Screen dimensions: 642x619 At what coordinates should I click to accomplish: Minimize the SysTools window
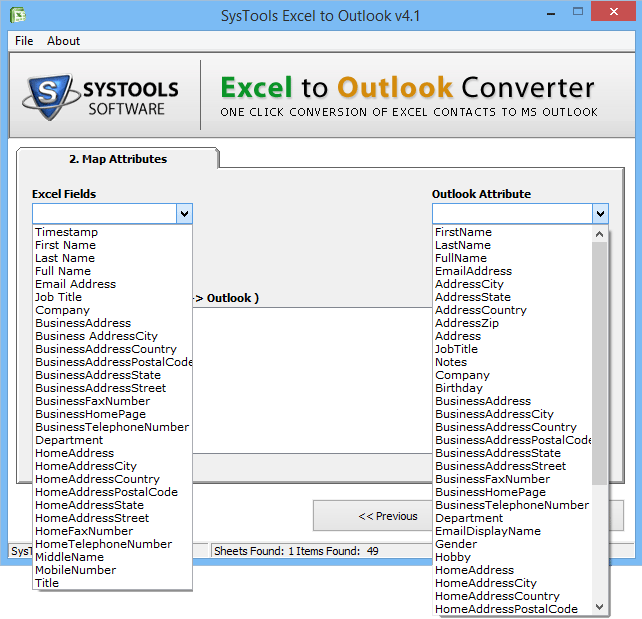coord(551,13)
